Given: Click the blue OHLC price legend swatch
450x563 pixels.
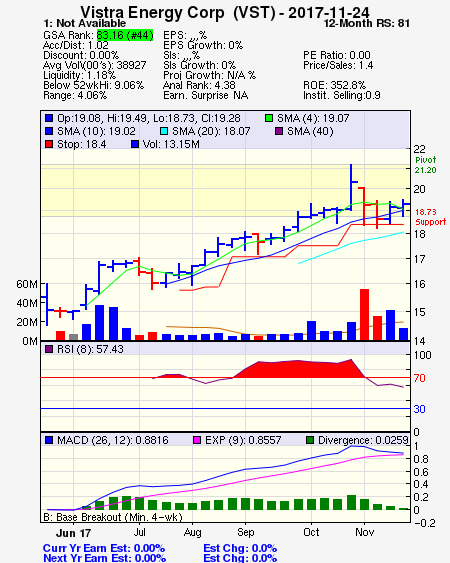Looking at the screenshot, I should pyautogui.click(x=49, y=118).
